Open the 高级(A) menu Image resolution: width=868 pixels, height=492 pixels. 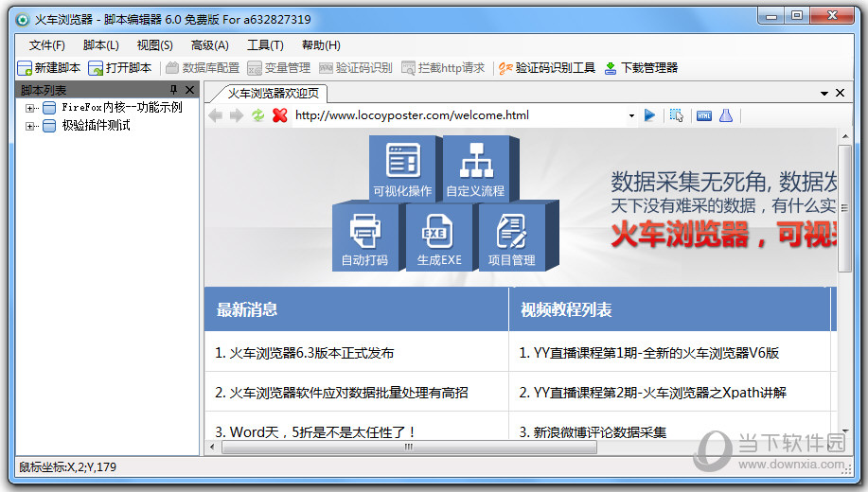point(209,45)
